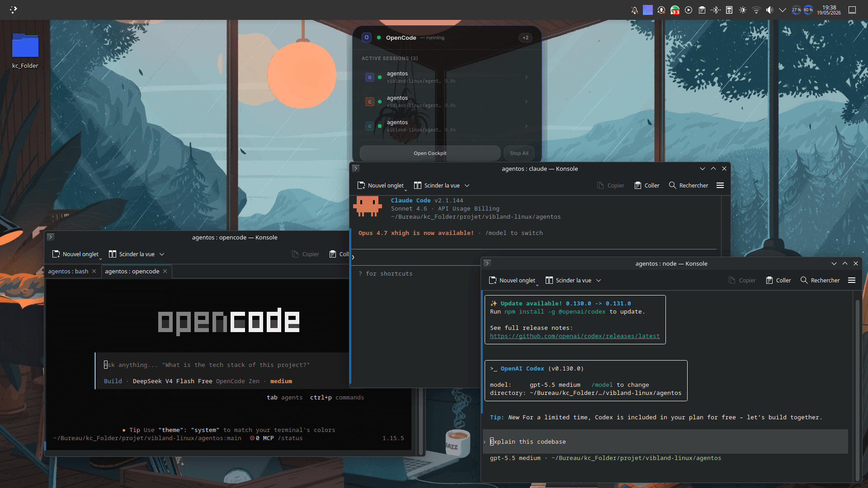Viewport: 868px width, 488px height.
Task: Click the green C icon of third agentos session
Action: (x=369, y=126)
